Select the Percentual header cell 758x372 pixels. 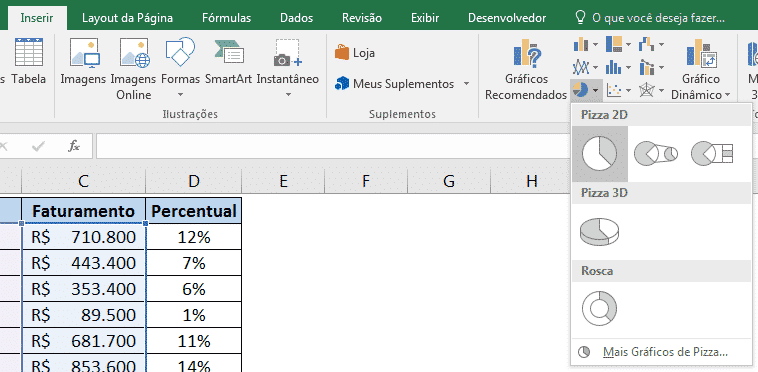(x=193, y=211)
